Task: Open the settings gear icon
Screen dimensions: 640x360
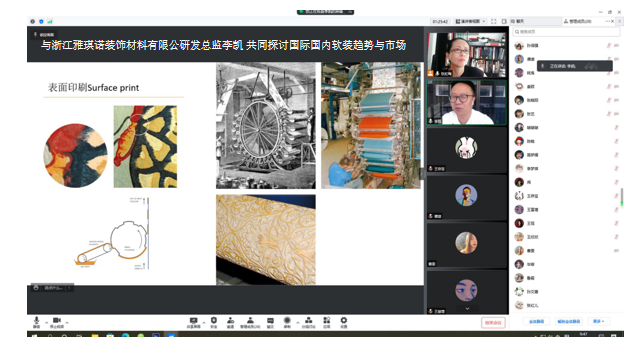Action: point(344,322)
